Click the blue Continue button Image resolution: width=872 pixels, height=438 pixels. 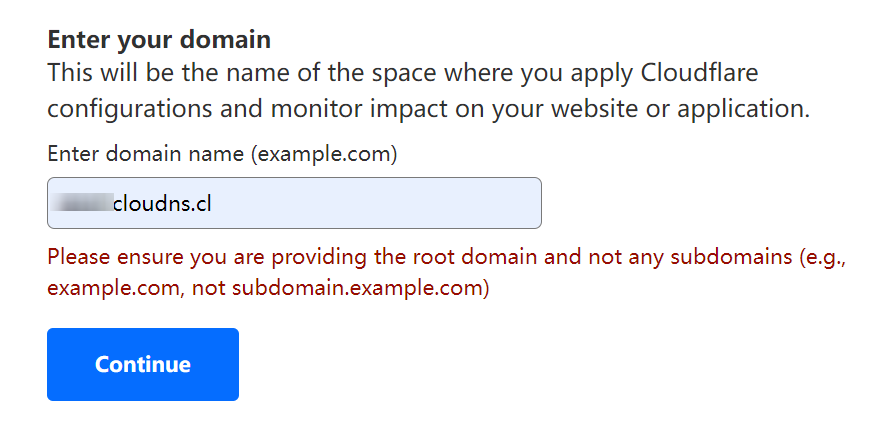pos(142,364)
